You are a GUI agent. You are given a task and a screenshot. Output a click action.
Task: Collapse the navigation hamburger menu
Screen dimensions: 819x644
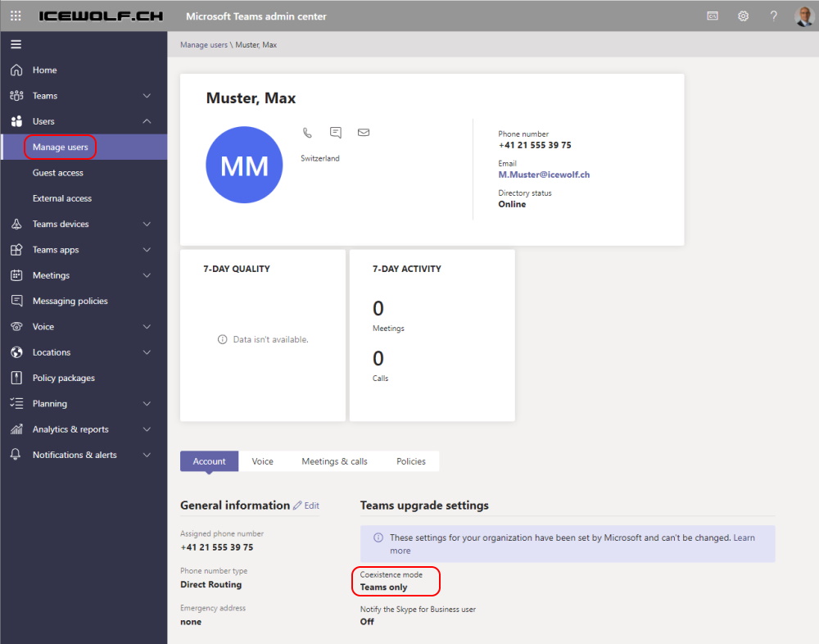pos(16,44)
